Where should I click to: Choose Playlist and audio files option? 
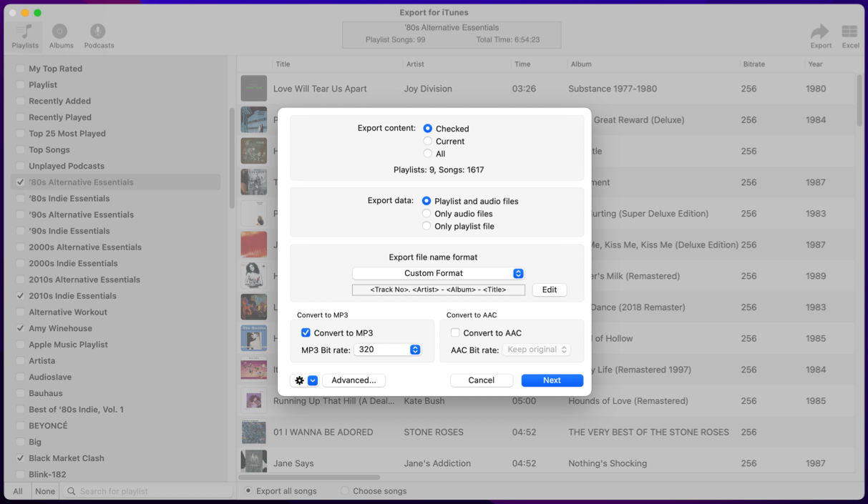(426, 201)
